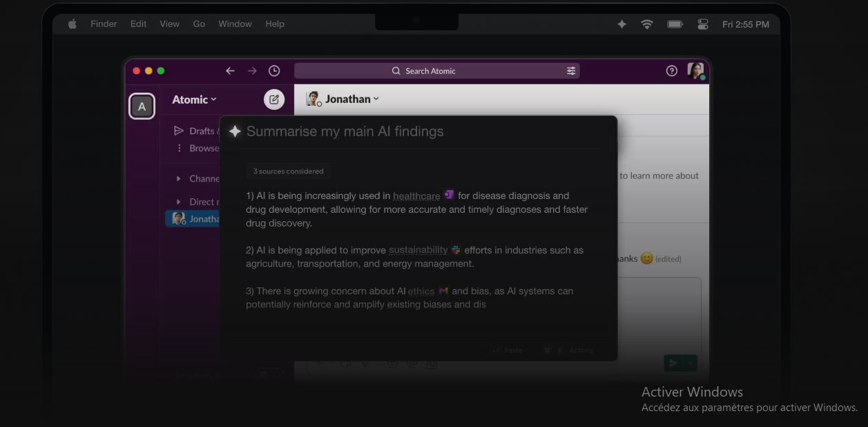The height and width of the screenshot is (427, 868).
Task: Open the View menu
Action: coord(169,24)
